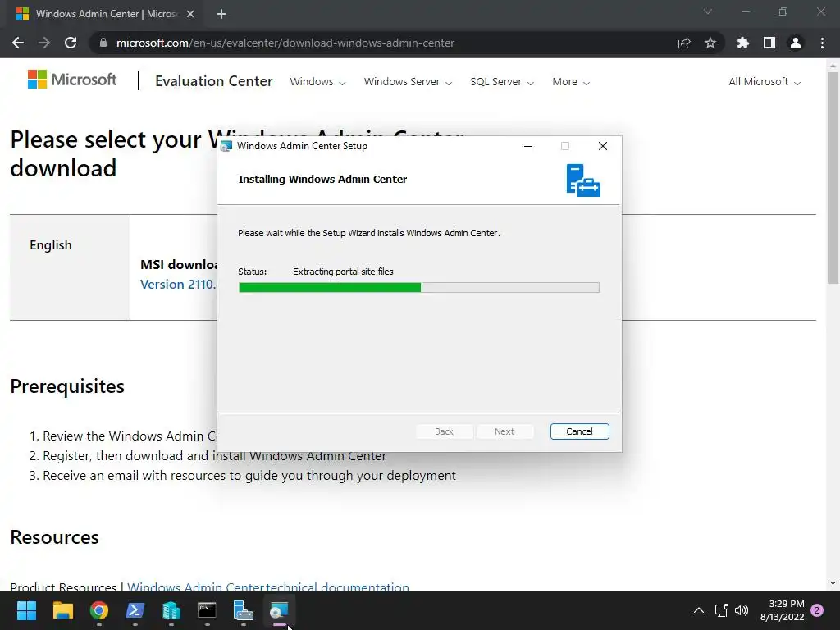Open Server Manager from the taskbar
This screenshot has height=630, width=840.
coord(243,610)
